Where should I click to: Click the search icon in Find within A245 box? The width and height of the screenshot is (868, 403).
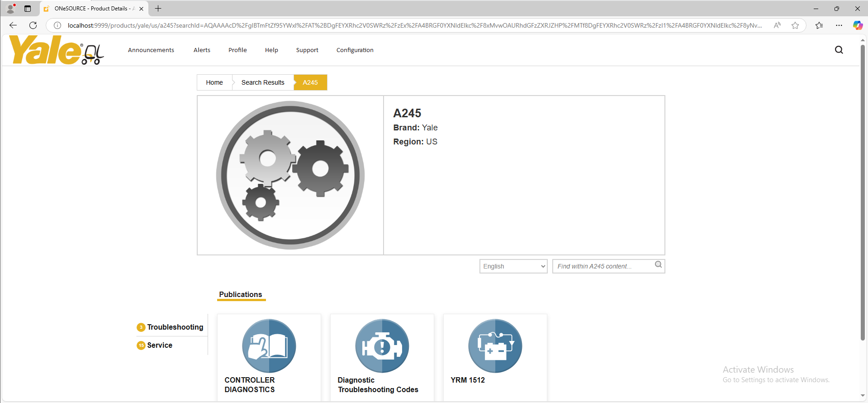point(659,265)
